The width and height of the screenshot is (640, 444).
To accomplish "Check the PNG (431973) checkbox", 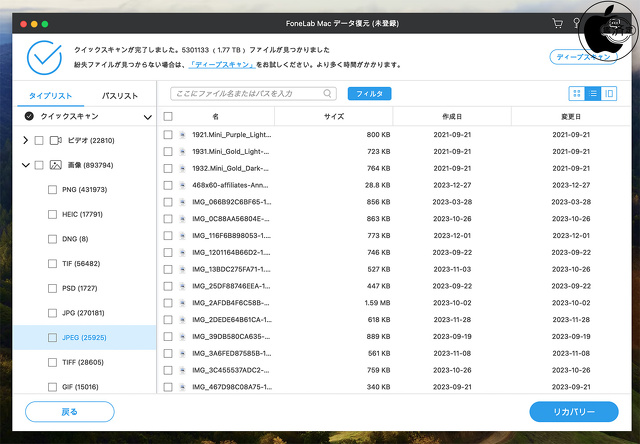I will point(52,190).
